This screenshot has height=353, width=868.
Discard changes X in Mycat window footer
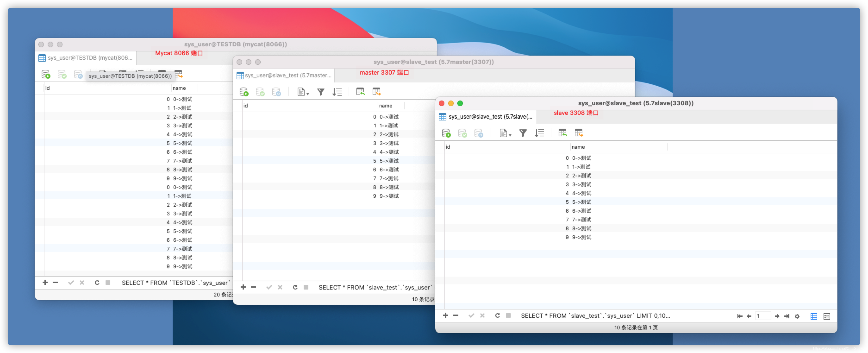pos(82,283)
